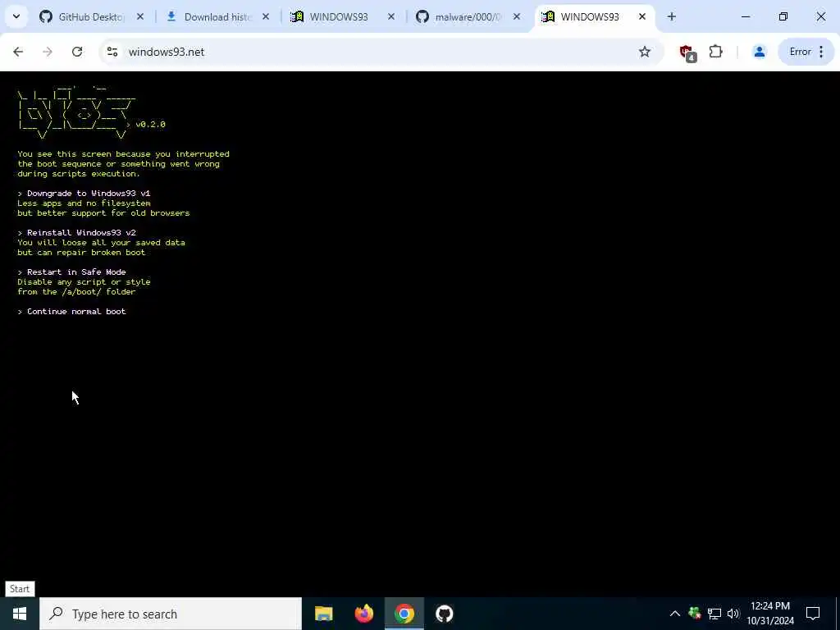Screen dimensions: 840x630
Task: Close the active WINDOWS93 tab
Action: (x=641, y=16)
